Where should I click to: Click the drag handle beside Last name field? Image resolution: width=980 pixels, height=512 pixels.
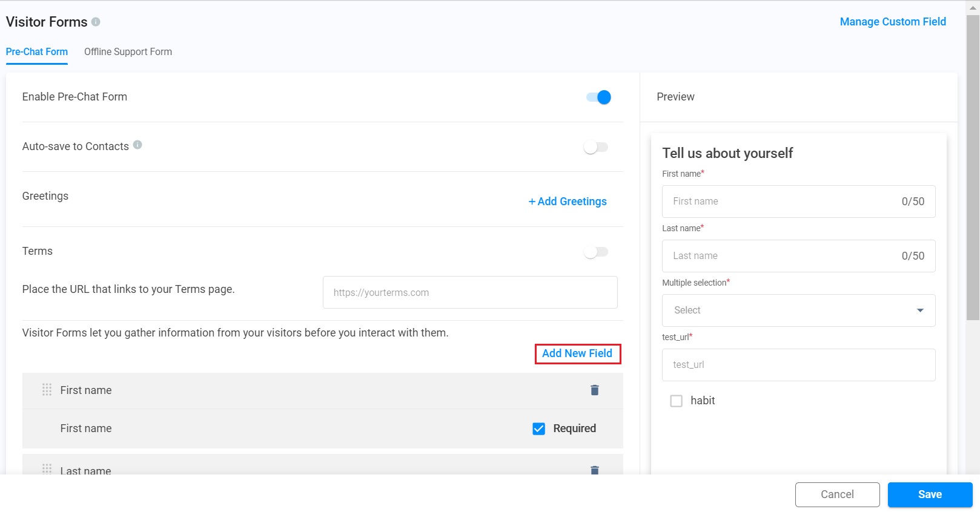(x=47, y=469)
